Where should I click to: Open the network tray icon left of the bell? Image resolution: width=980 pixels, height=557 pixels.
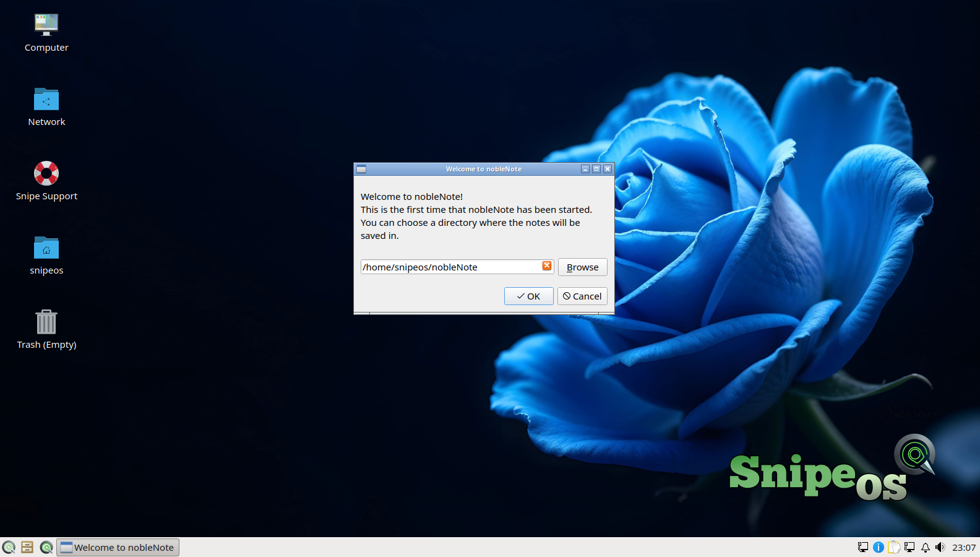tap(909, 547)
